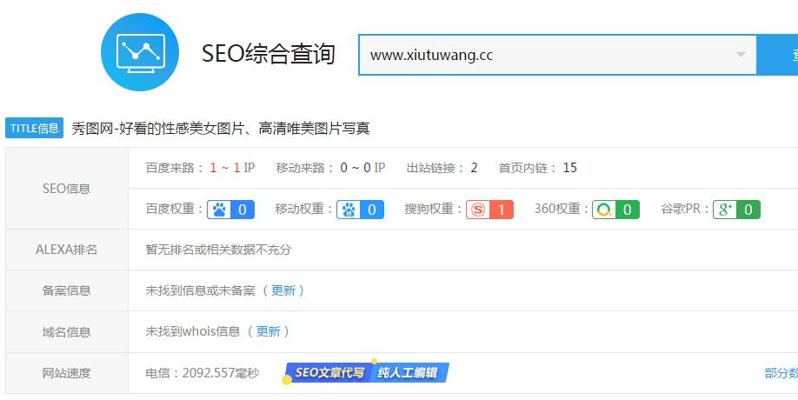Click the TITLE信息 blue label
The height and width of the screenshot is (400, 798).
[x=34, y=128]
